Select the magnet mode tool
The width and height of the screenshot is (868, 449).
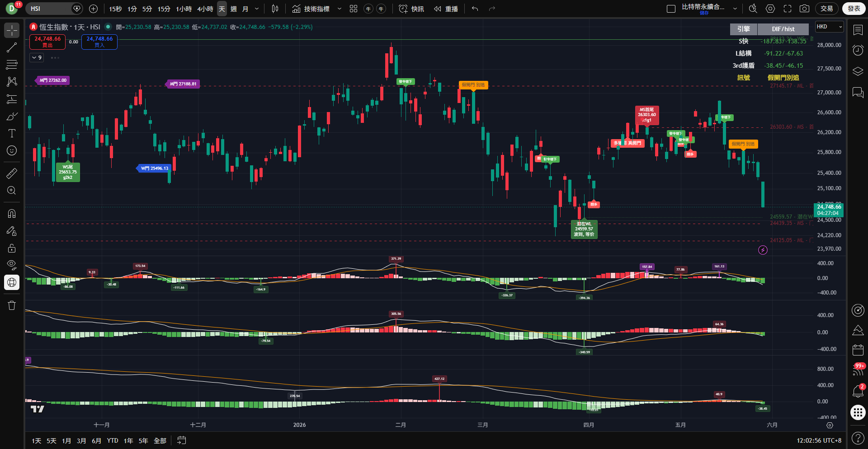click(x=12, y=213)
